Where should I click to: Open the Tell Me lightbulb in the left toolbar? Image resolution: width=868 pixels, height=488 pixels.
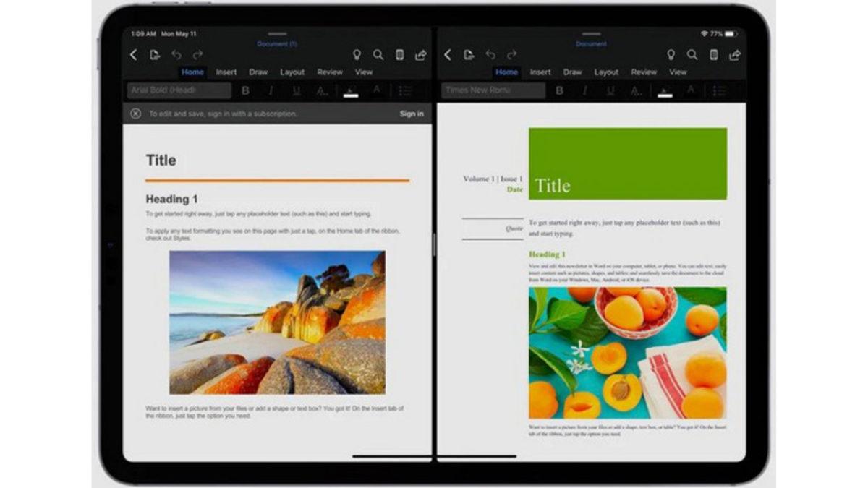click(x=355, y=54)
